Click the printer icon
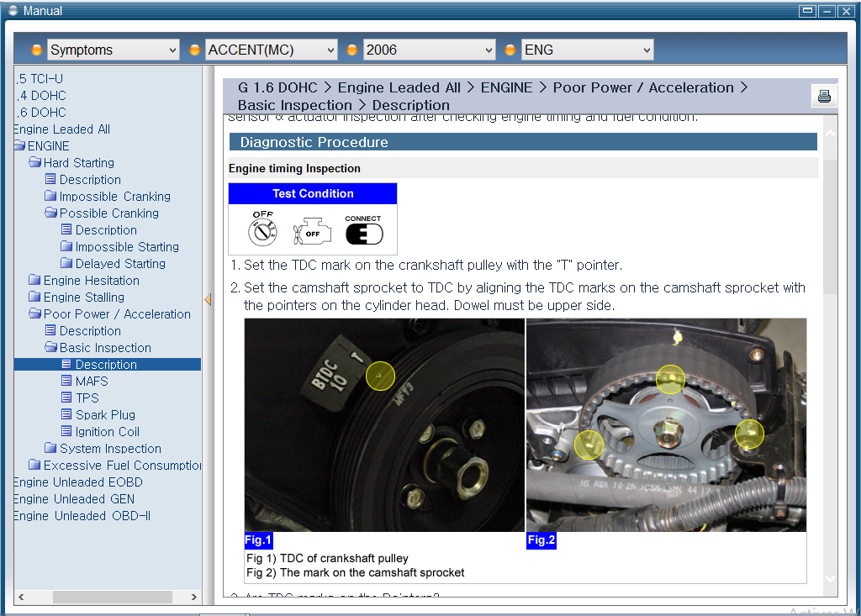The width and height of the screenshot is (861, 616). pos(824,96)
